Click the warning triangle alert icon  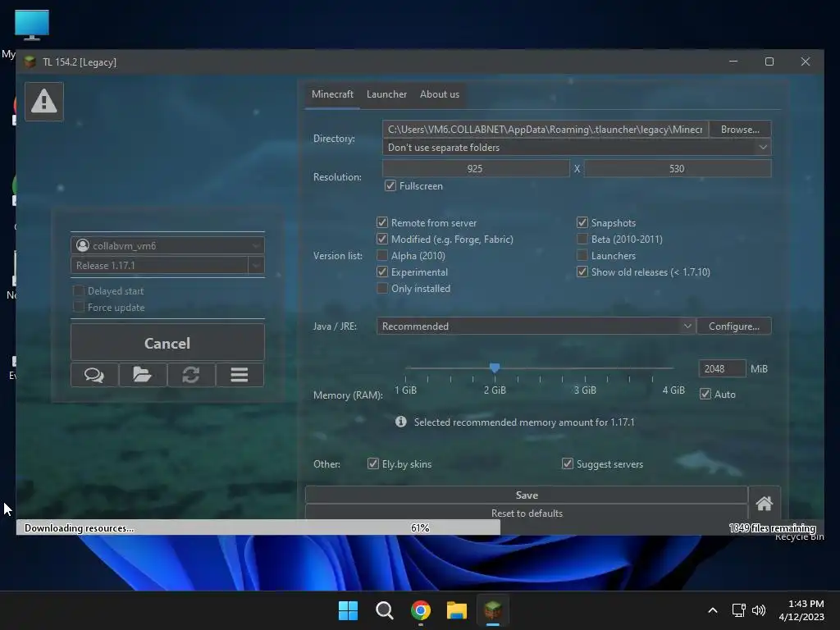(x=44, y=101)
